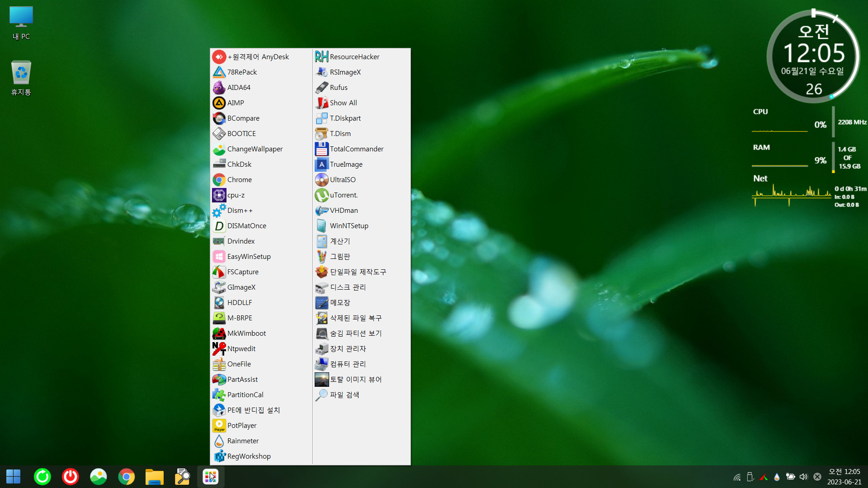Open AIDA64 icon in launcher
Viewport: 868px width, 488px height.
coord(219,88)
